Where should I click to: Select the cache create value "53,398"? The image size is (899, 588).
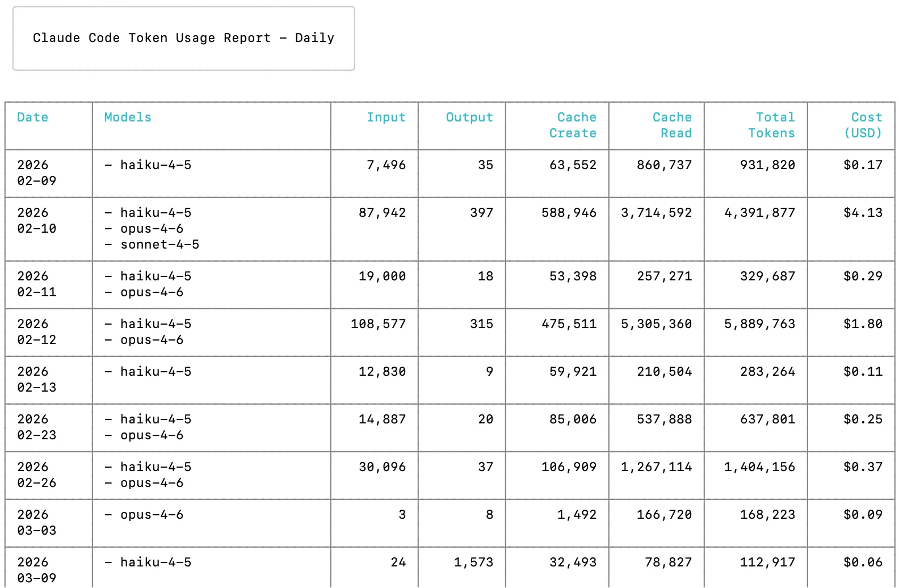point(573,276)
